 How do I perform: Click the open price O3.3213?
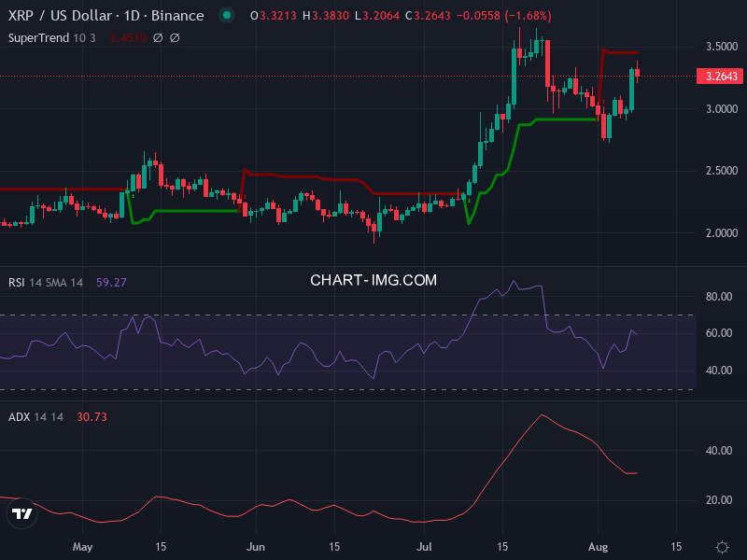(274, 16)
